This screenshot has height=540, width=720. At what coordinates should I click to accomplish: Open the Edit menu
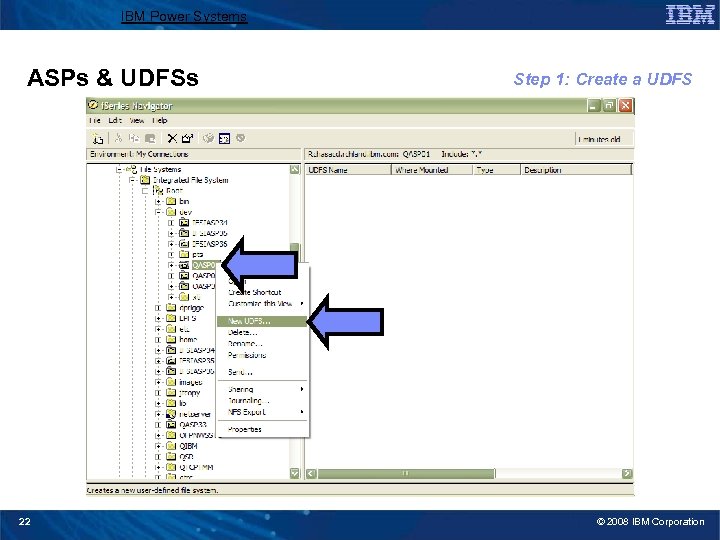[x=115, y=120]
